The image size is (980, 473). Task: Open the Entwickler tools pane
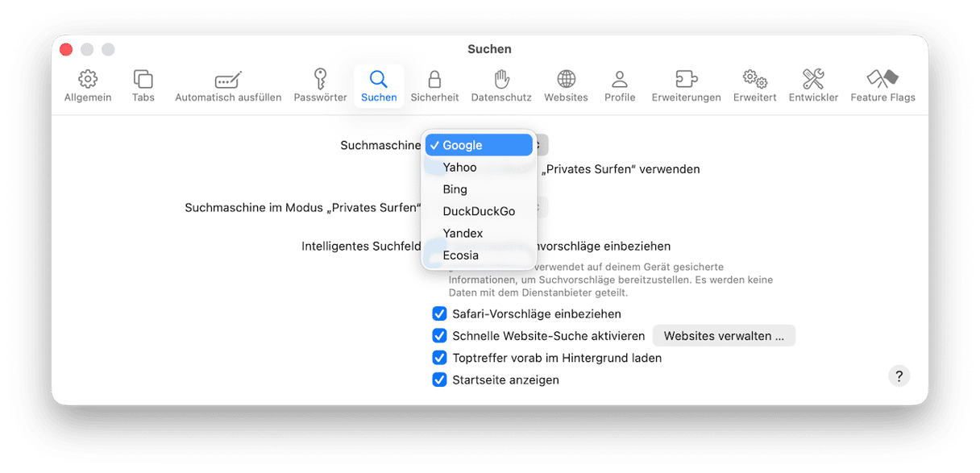click(x=813, y=86)
